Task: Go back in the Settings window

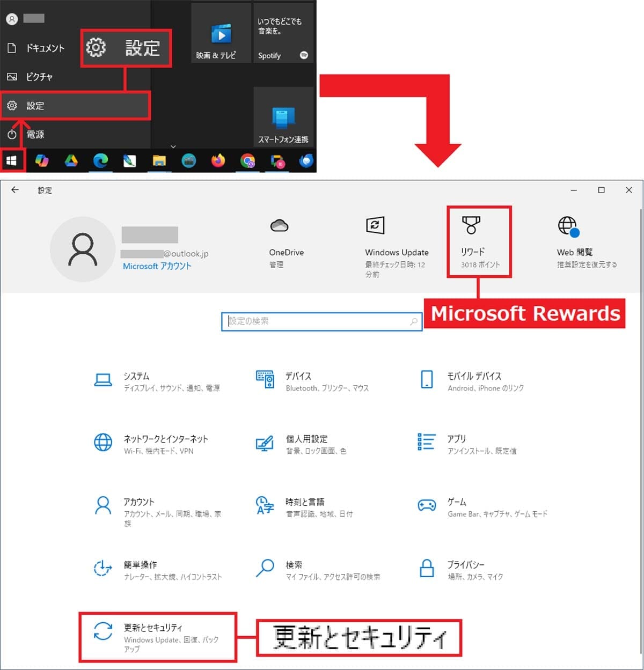Action: click(15, 190)
